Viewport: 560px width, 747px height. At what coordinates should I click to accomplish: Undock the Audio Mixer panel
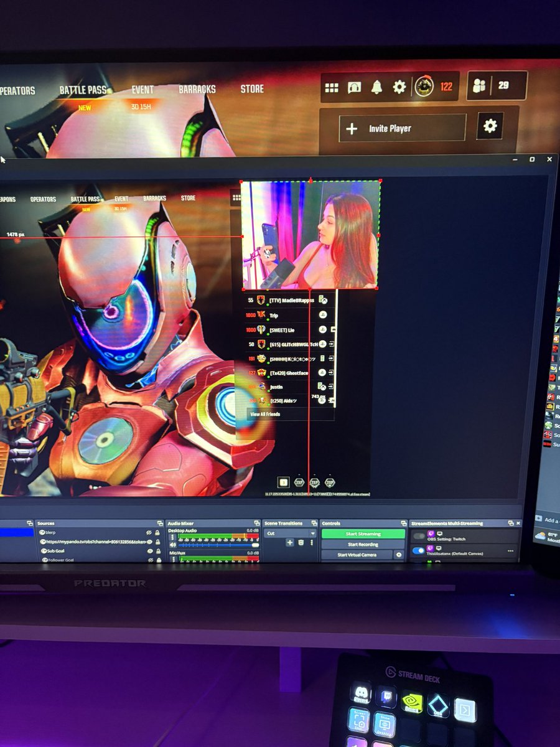(256, 524)
